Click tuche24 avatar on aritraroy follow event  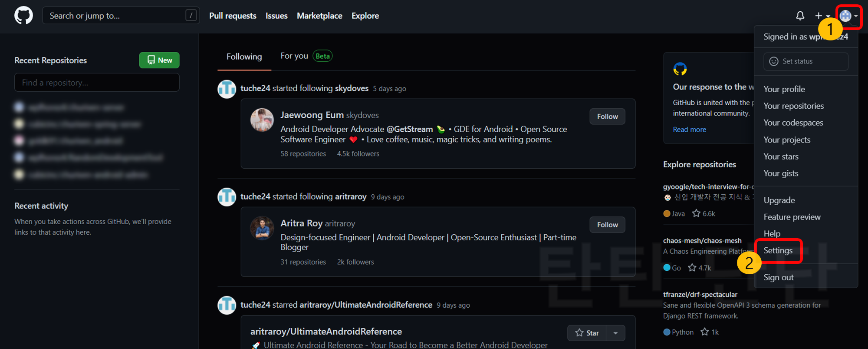(227, 197)
